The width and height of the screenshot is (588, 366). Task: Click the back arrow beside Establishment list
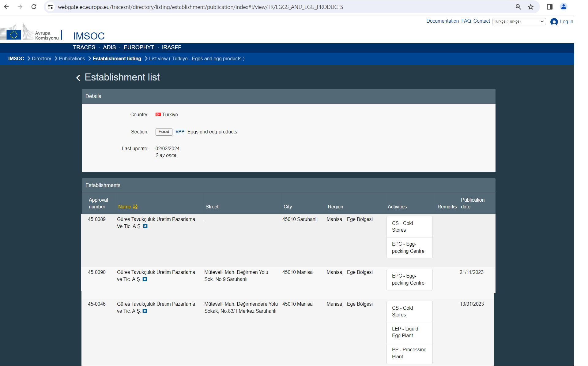click(x=78, y=78)
